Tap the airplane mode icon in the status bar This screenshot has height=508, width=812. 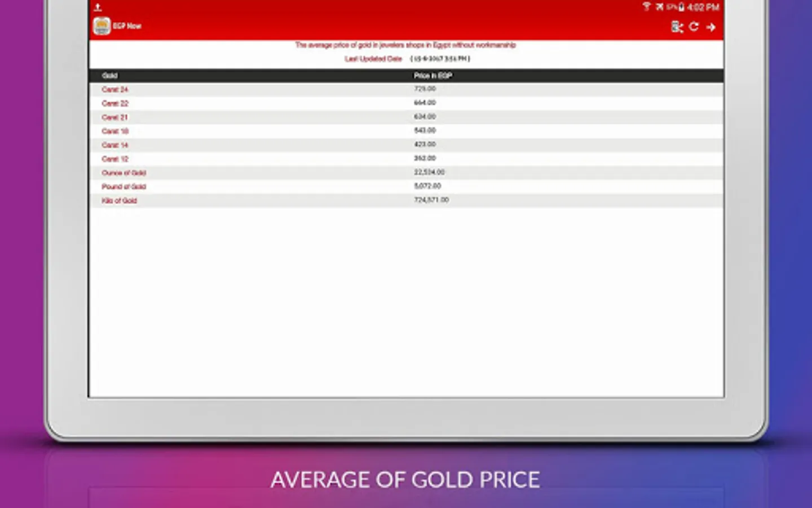(659, 7)
